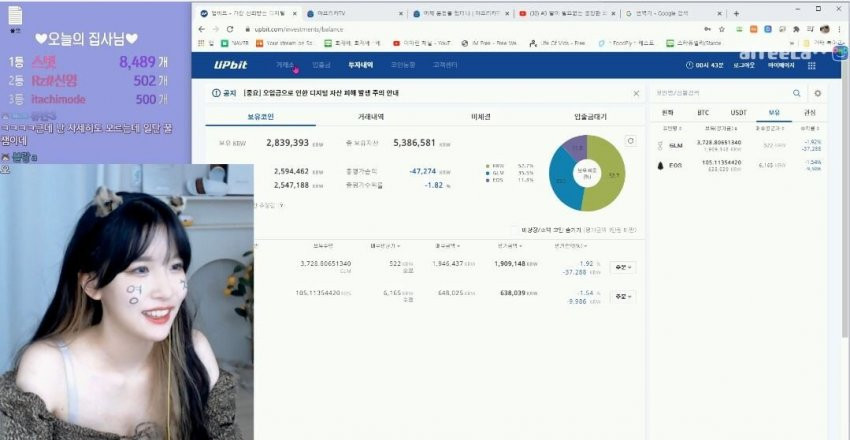Click the 로그아웃 link
850x440 pixels.
click(x=743, y=65)
